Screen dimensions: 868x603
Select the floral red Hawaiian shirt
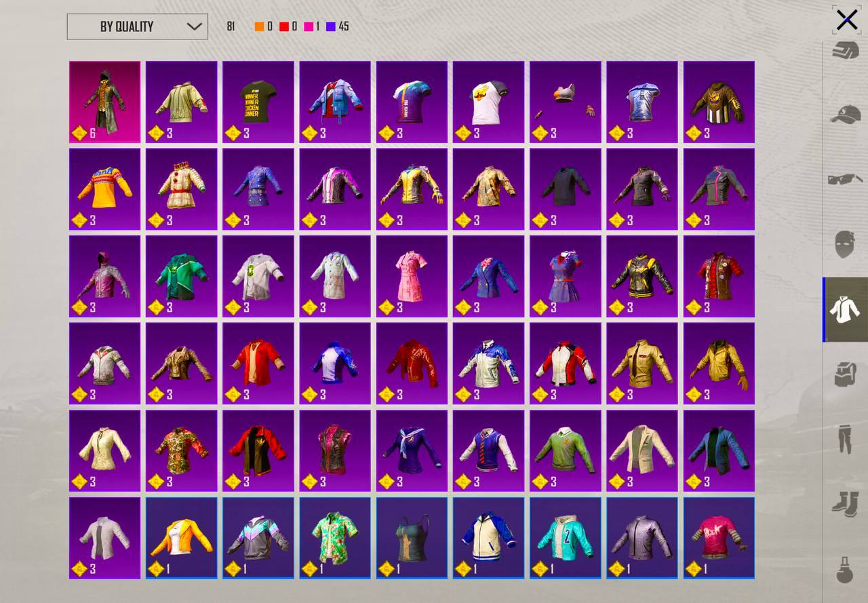click(x=182, y=450)
